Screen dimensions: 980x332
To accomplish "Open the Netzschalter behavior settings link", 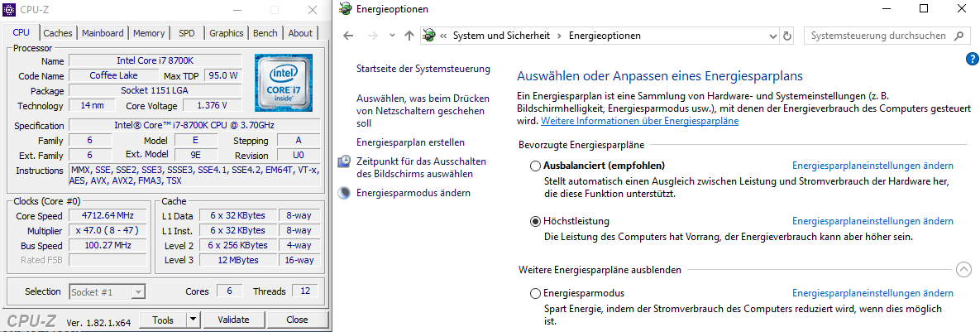I will pos(423,111).
